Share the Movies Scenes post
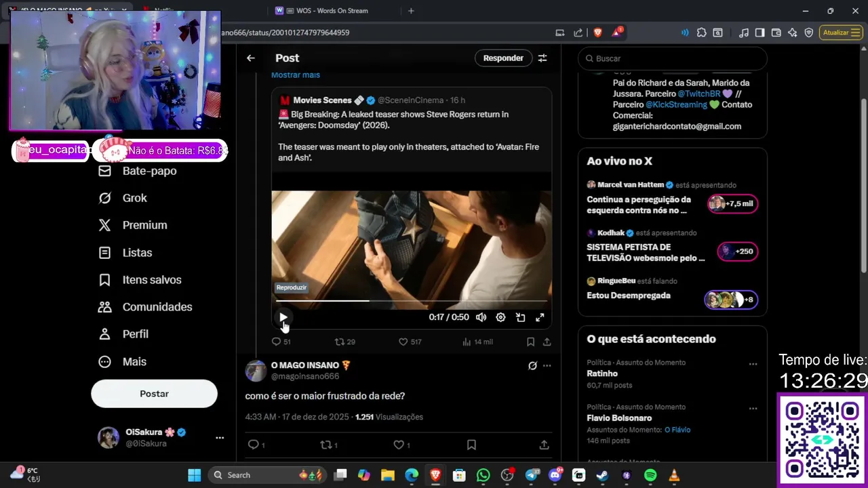 click(547, 342)
